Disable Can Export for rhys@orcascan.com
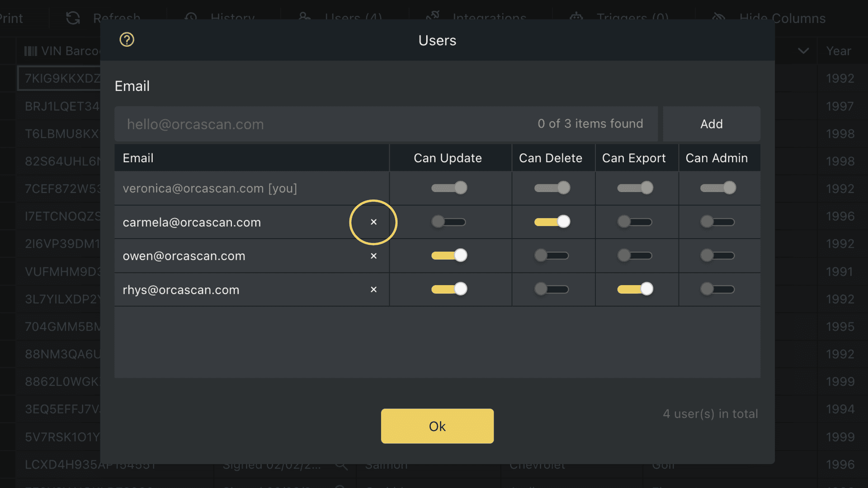The width and height of the screenshot is (868, 488). 635,289
